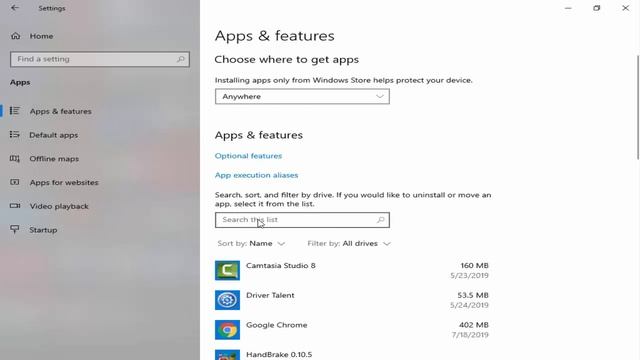This screenshot has width=640, height=360.
Task: Select HandBrake 0.10.5 in app list
Action: [x=279, y=354]
